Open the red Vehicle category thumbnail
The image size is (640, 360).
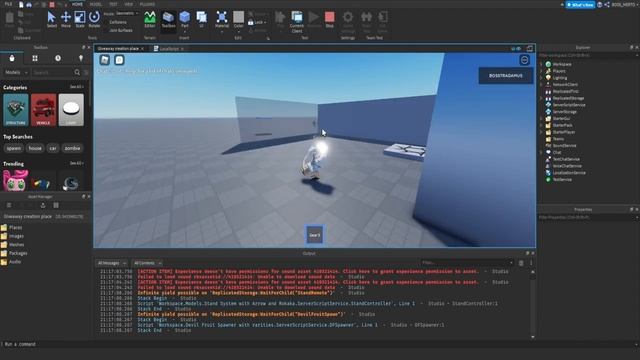click(43, 109)
